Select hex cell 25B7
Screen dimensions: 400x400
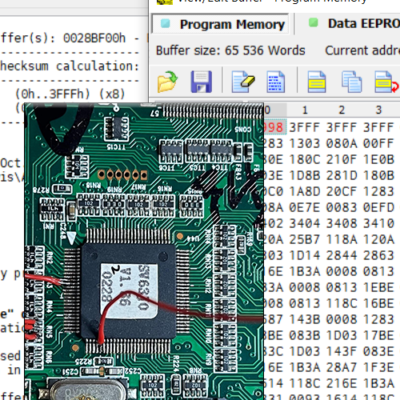(x=305, y=239)
